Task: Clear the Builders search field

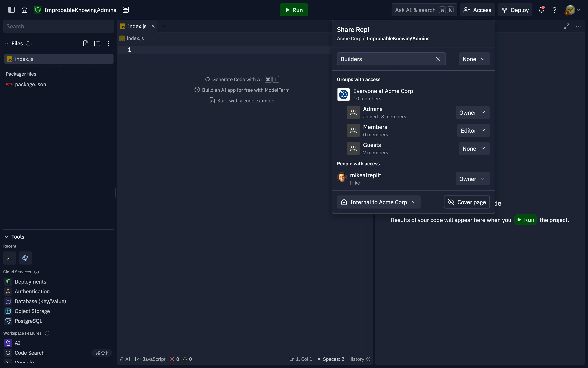Action: (x=438, y=59)
